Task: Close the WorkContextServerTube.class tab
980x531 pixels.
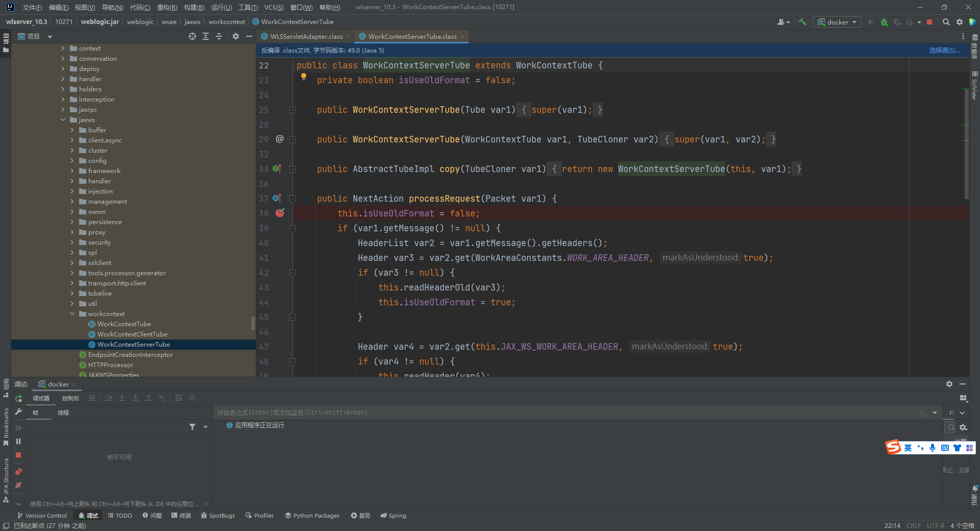Action: point(462,36)
